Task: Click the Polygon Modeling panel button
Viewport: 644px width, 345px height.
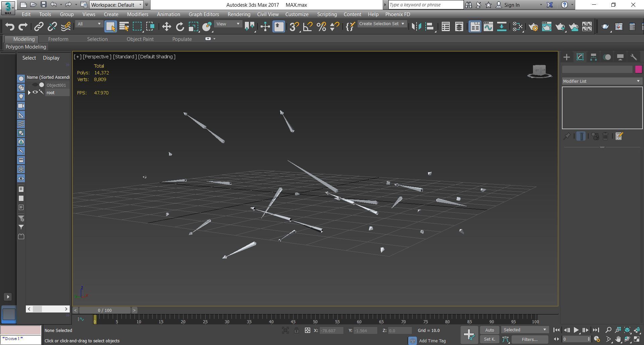Action: click(26, 47)
